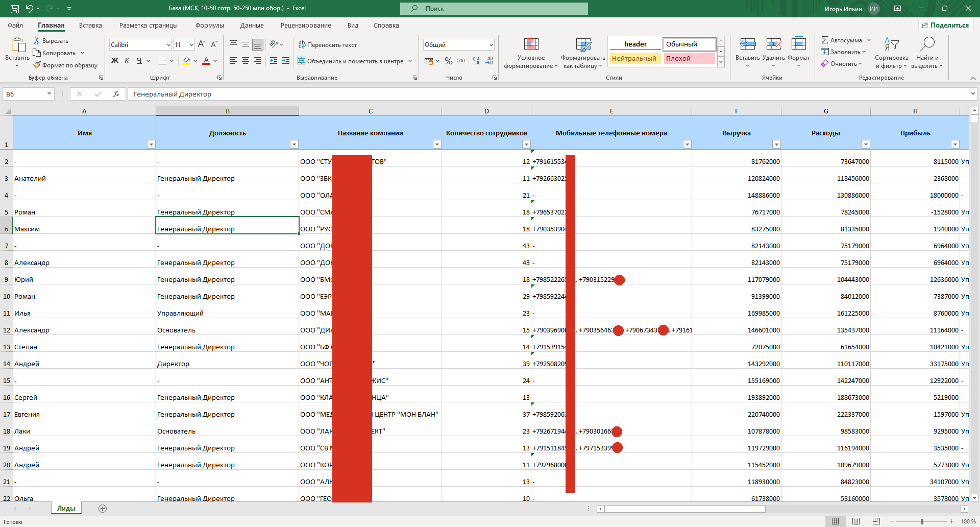The width and height of the screenshot is (980, 527).
Task: Click the Поделиться share button
Action: [945, 25]
